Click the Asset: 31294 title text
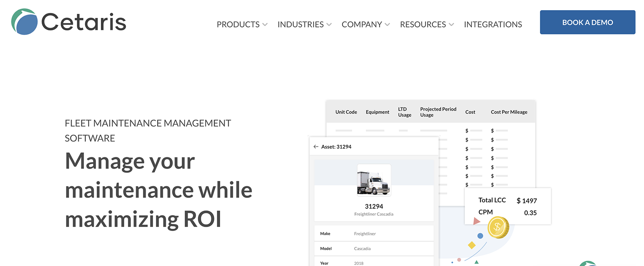 (336, 147)
